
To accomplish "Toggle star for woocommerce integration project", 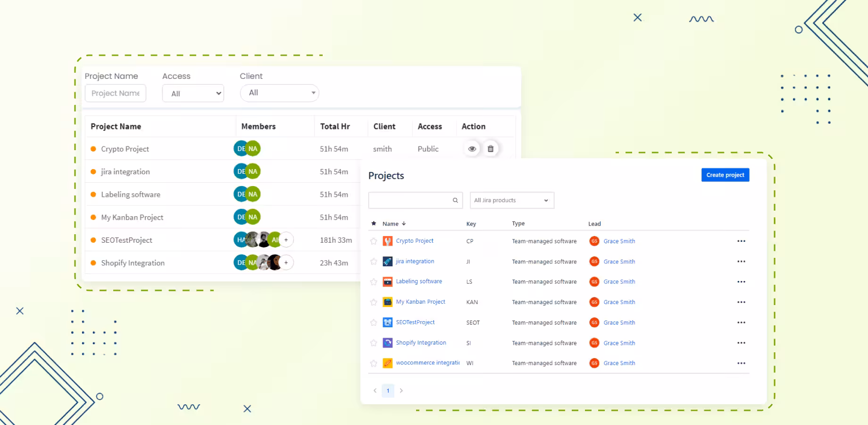I will click(x=374, y=364).
